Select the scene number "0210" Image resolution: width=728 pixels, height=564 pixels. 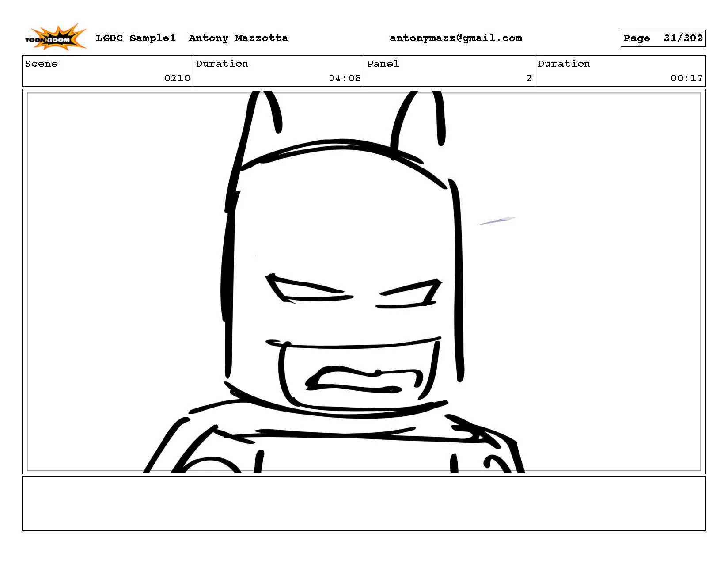pos(177,78)
